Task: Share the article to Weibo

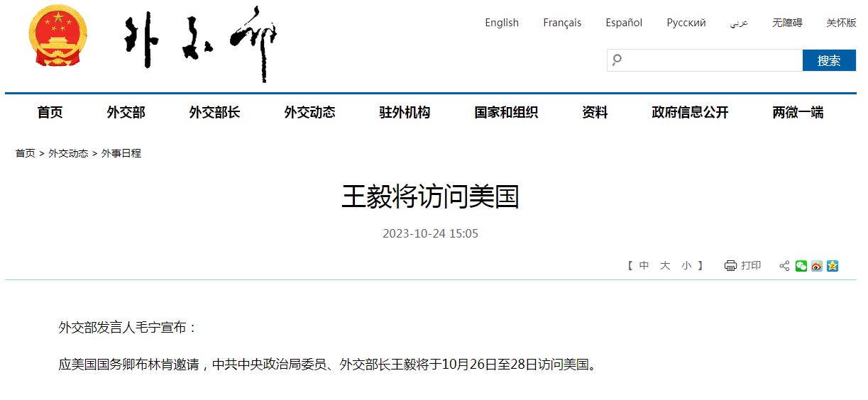Action: (817, 266)
